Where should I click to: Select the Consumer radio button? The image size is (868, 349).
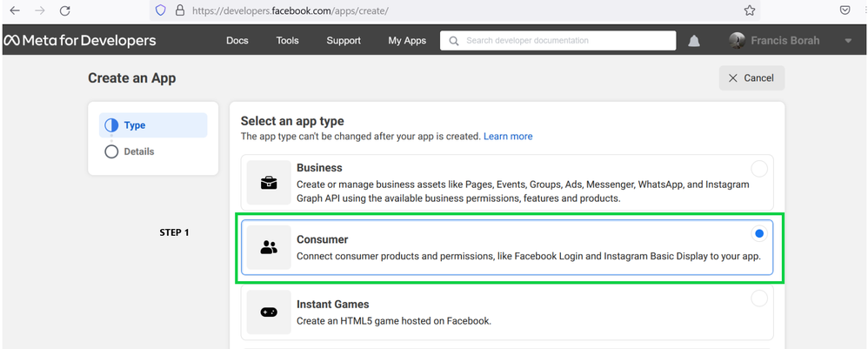click(x=759, y=233)
